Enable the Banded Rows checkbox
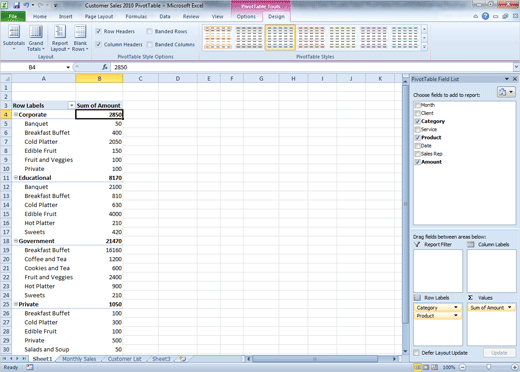520x372 pixels. pyautogui.click(x=149, y=31)
